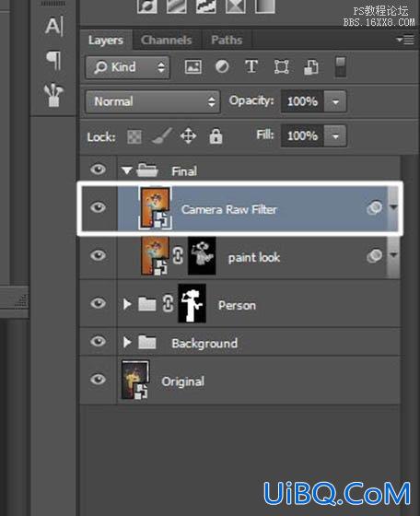This screenshot has height=516, width=420.
Task: Filter layers by adjustment layers icon
Action: click(x=222, y=66)
